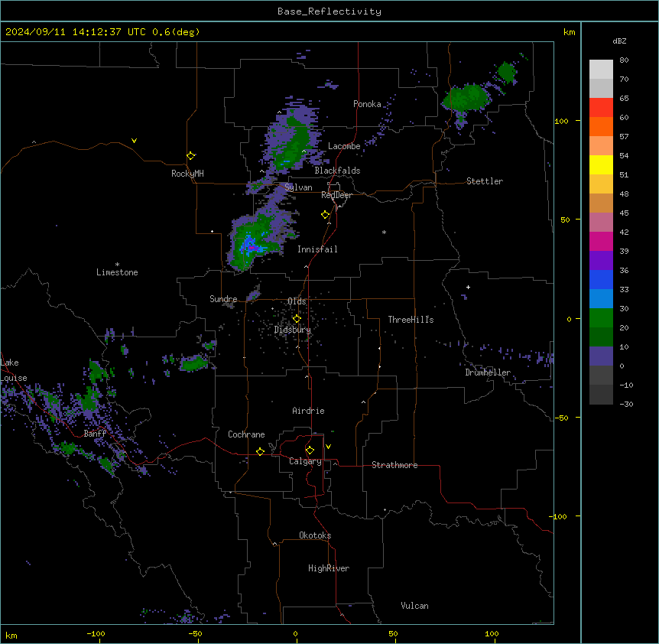659x644 pixels.
Task: Click the ThreeHills town label
Action: (x=411, y=320)
